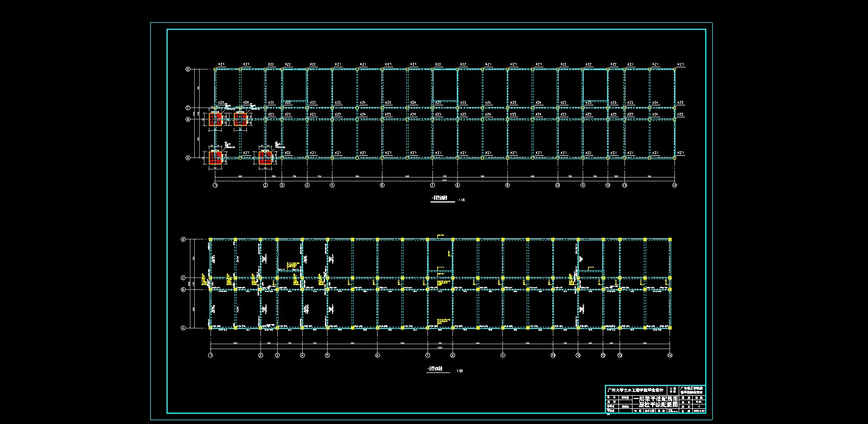Screen dimensions: 868x424
Task: Select red column section detail at axis B, grid 1
Action: pos(216,119)
